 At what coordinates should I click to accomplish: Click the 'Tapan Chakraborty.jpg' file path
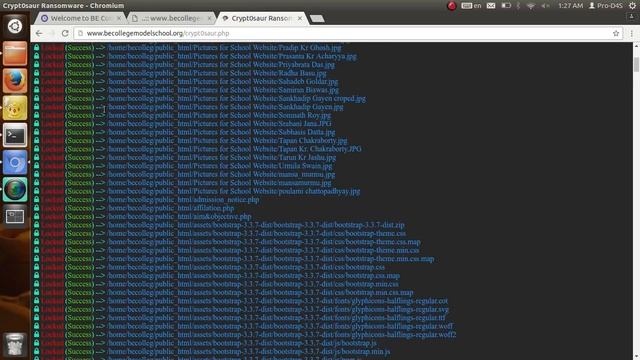coord(227,140)
